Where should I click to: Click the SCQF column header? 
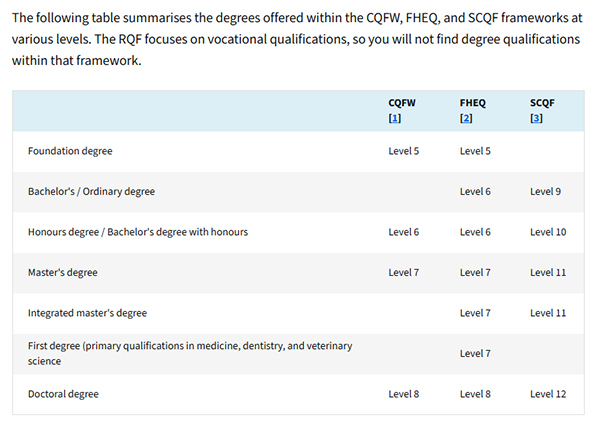[x=543, y=103]
